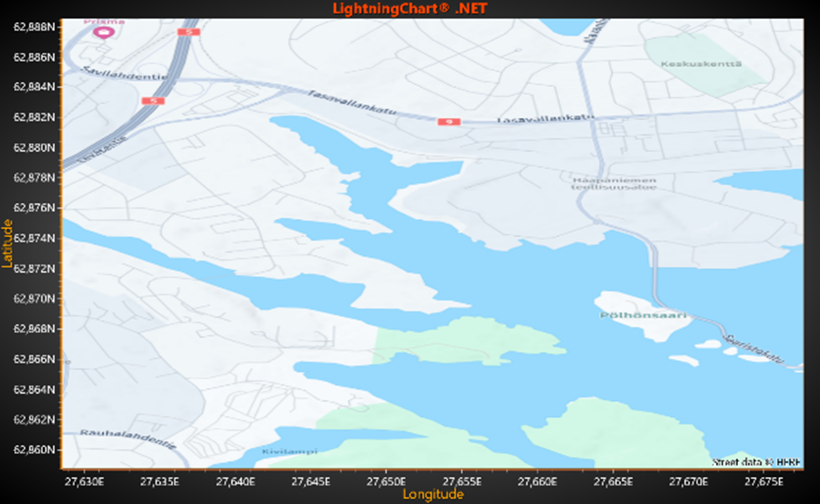The image size is (820, 504).
Task: Click the Tasavallankatu label left of route 9
Action: [x=352, y=102]
